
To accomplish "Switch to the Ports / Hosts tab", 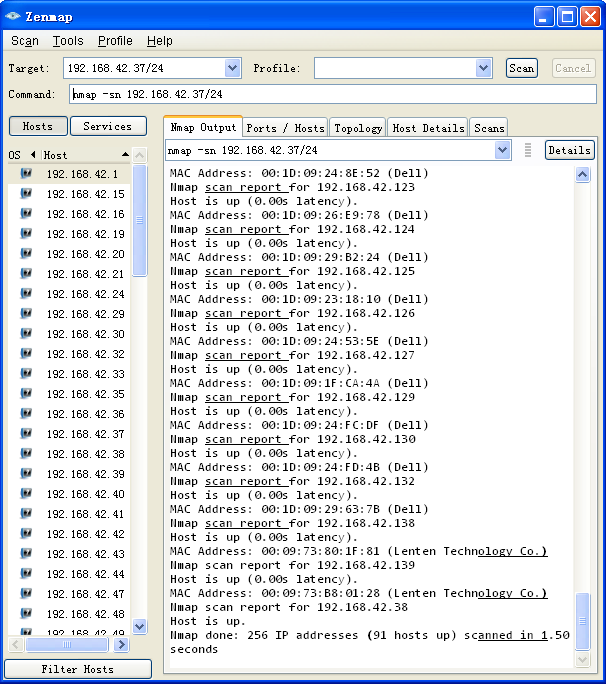I will point(285,128).
